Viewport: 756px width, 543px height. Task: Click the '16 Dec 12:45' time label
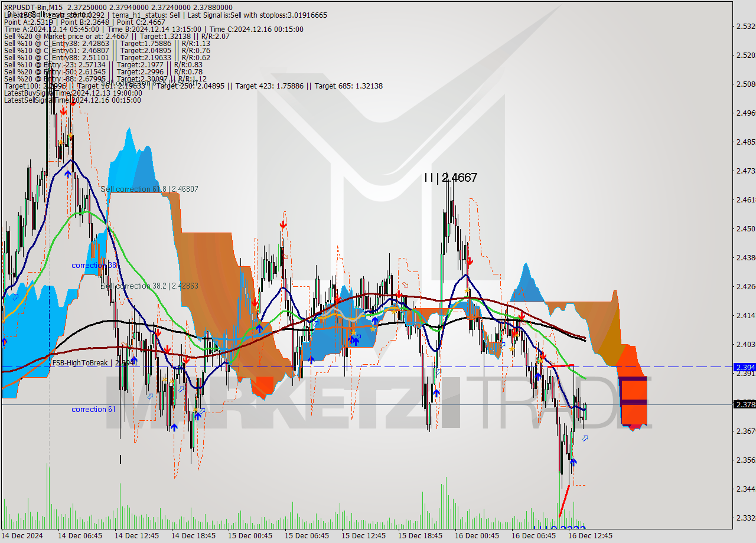coord(590,536)
